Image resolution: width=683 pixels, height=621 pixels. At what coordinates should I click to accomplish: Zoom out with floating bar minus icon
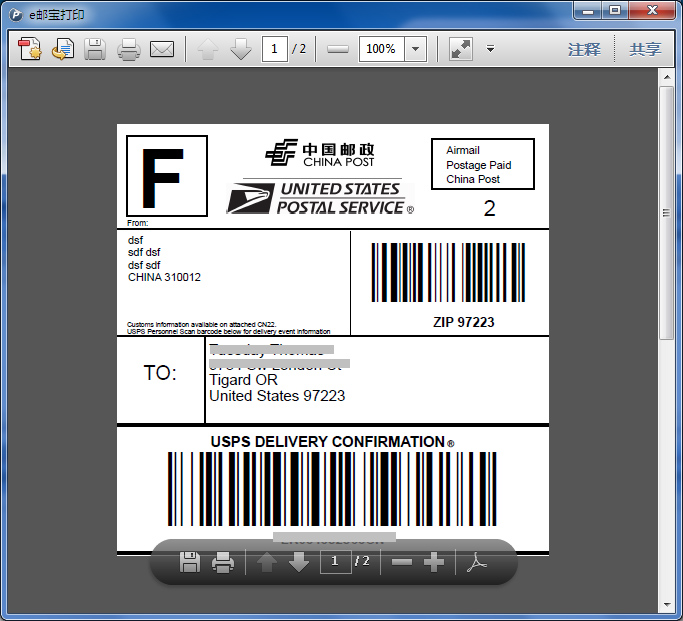(402, 562)
